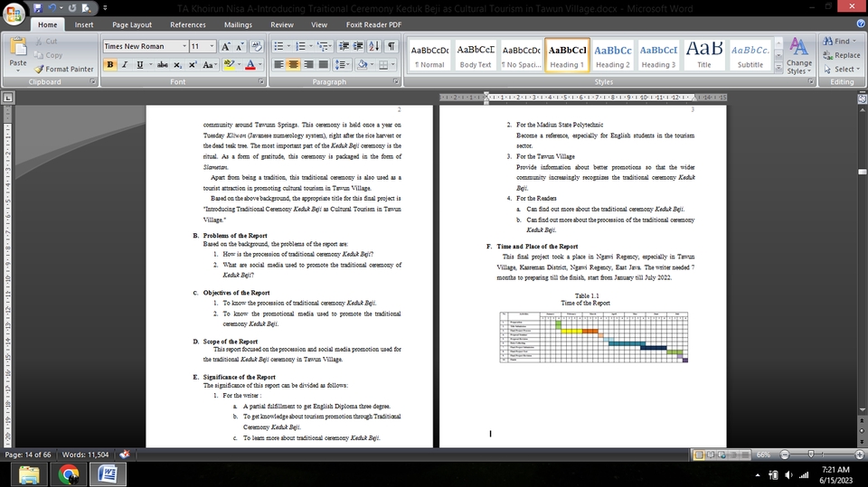Zoom in with the plus button

[x=859, y=454]
